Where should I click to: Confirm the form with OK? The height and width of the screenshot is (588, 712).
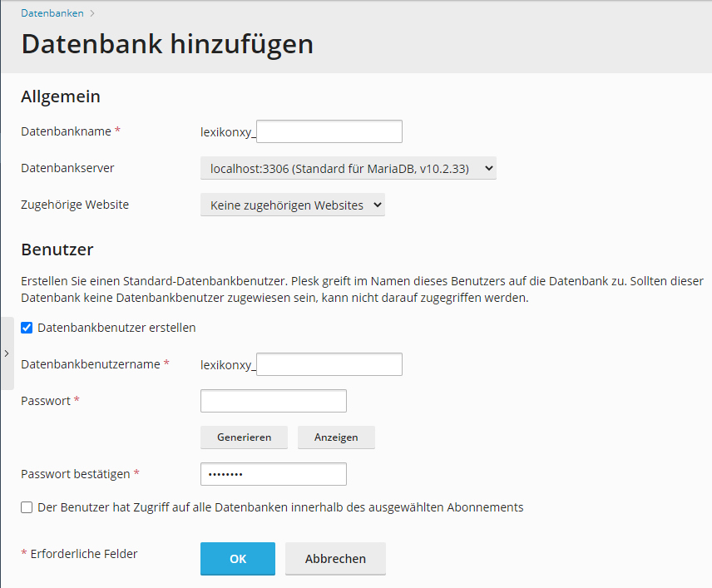tap(237, 559)
